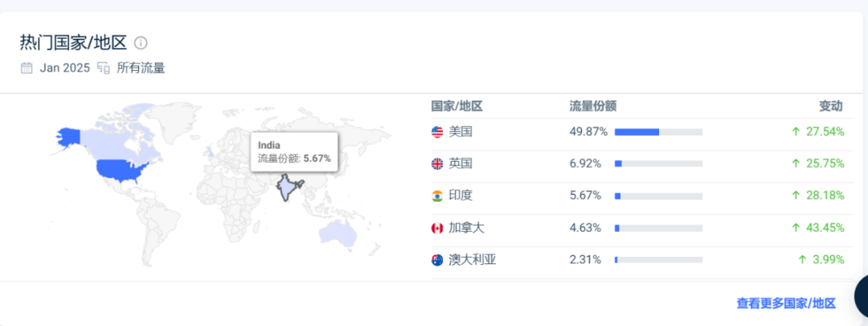Click the 流量份额 column header

[593, 106]
